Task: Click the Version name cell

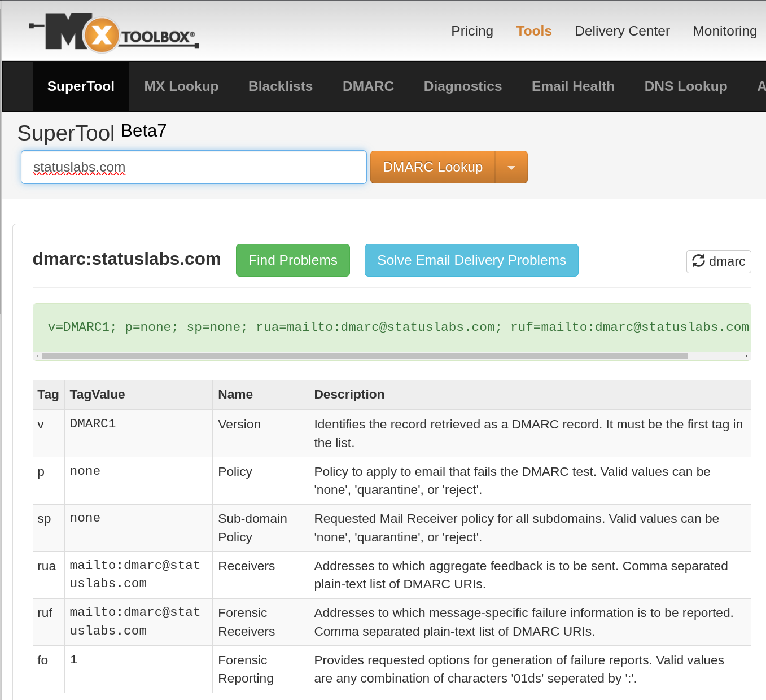Action: [260, 434]
